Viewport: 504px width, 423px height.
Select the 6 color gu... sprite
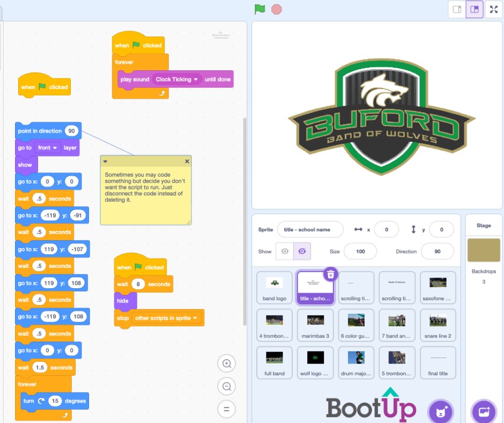[356, 325]
